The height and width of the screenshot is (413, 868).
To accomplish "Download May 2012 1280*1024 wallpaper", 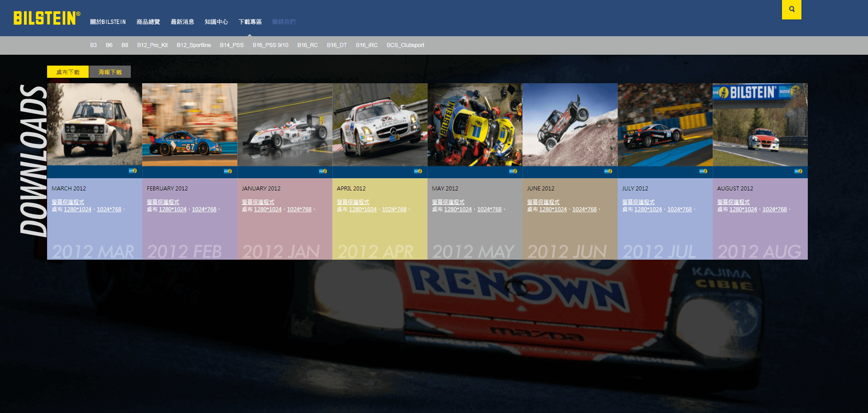I will (x=458, y=209).
